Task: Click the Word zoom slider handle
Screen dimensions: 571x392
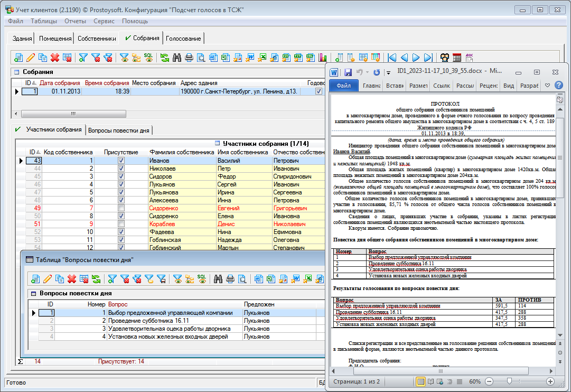Action: [x=509, y=381]
